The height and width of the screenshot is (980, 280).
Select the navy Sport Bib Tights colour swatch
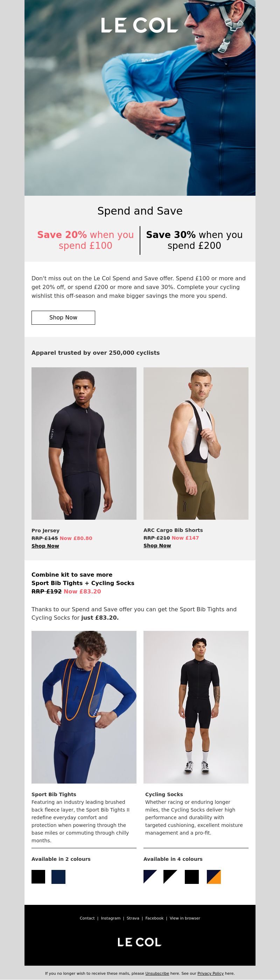(x=58, y=877)
